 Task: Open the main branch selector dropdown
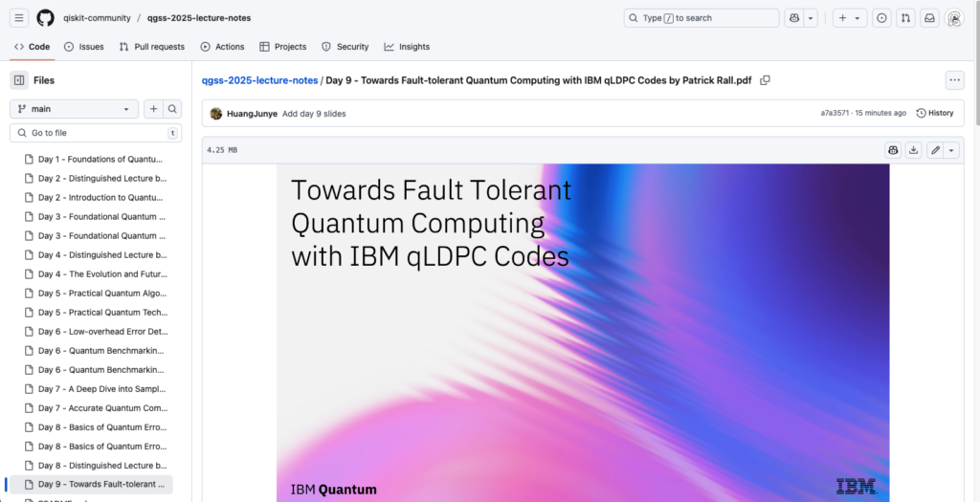coord(74,109)
